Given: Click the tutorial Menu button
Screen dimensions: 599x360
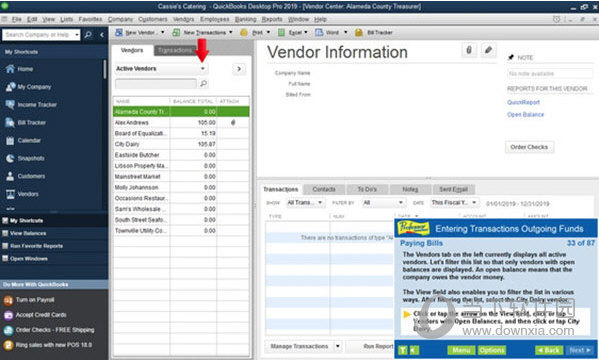Looking at the screenshot, I should [461, 350].
